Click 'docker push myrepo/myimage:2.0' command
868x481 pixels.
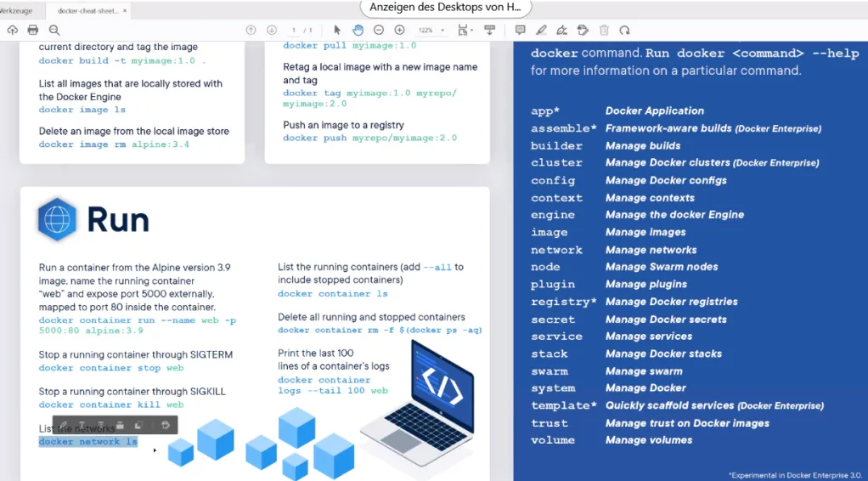pyautogui.click(x=369, y=138)
